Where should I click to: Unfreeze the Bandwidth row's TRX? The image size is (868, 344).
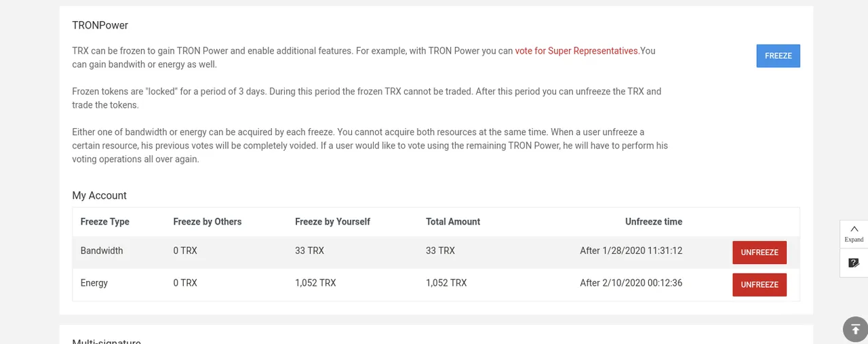tap(759, 252)
